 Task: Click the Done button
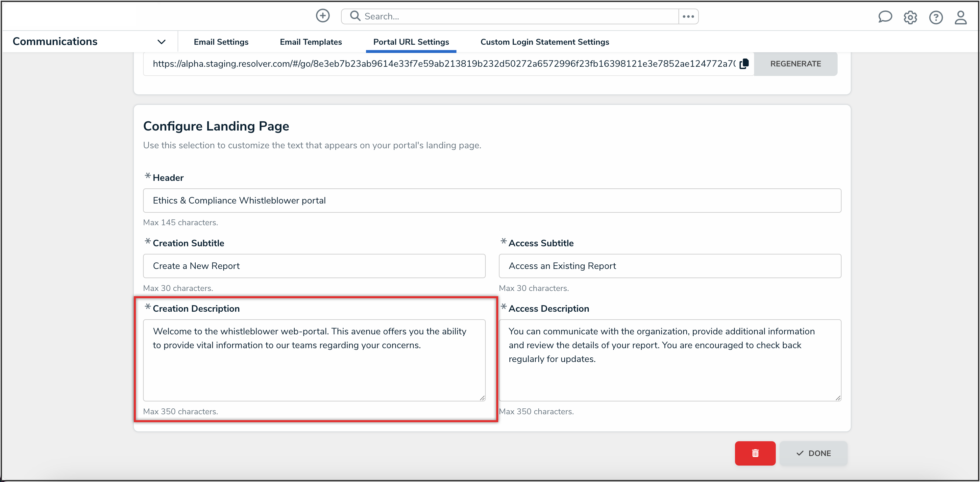click(x=813, y=453)
